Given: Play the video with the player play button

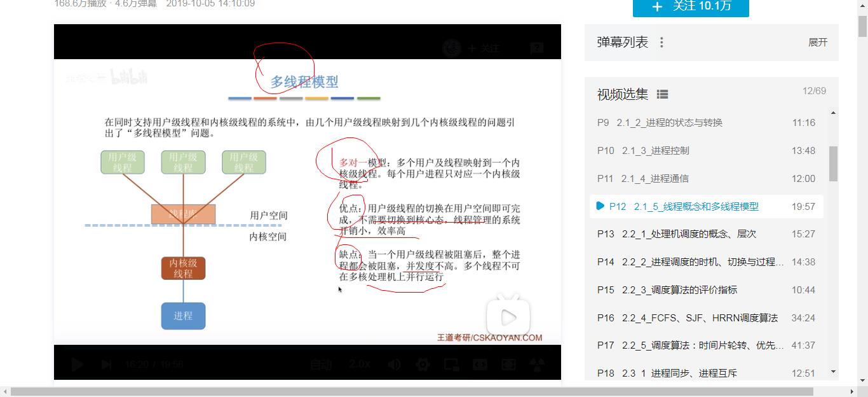Looking at the screenshot, I should (77, 365).
